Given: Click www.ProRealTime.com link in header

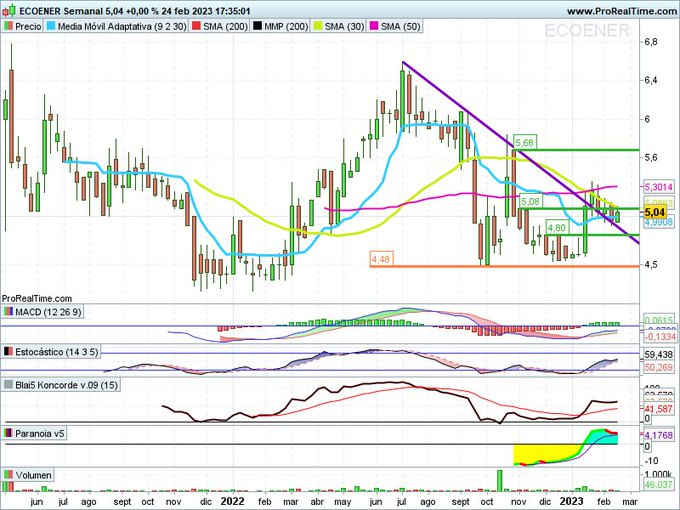Looking at the screenshot, I should 621,11.
